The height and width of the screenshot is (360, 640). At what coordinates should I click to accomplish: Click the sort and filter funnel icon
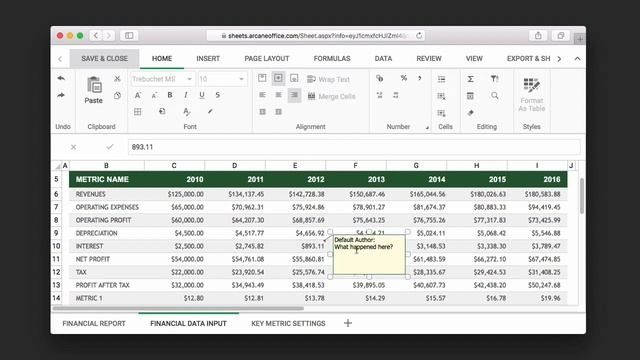(x=494, y=78)
